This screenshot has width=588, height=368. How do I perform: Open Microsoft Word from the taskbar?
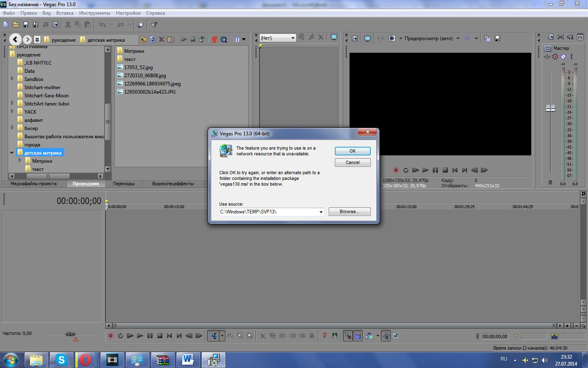coord(188,360)
